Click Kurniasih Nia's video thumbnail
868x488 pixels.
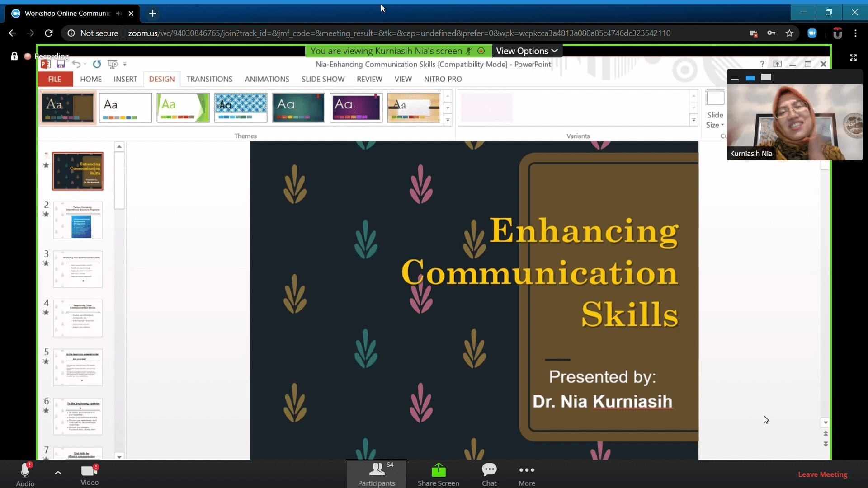[x=794, y=122]
